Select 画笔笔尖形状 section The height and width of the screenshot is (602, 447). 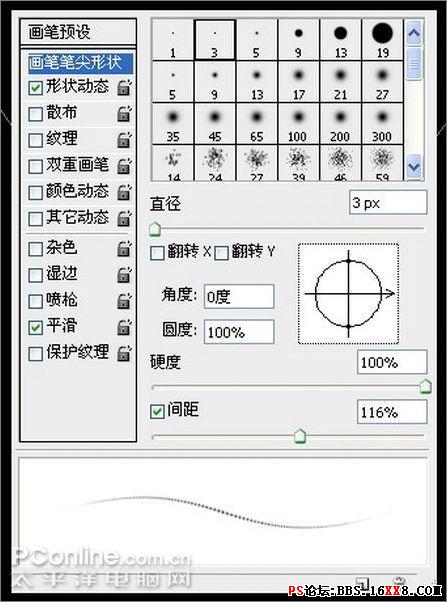tap(80, 63)
